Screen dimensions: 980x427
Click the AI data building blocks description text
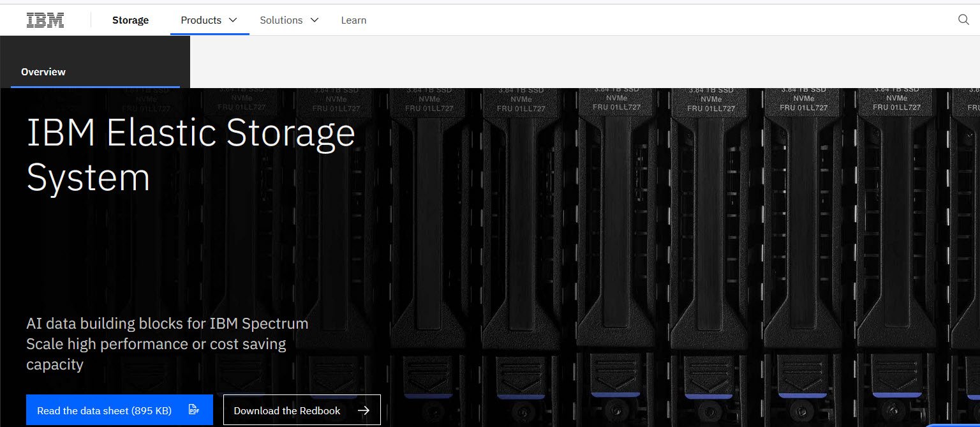(x=167, y=344)
